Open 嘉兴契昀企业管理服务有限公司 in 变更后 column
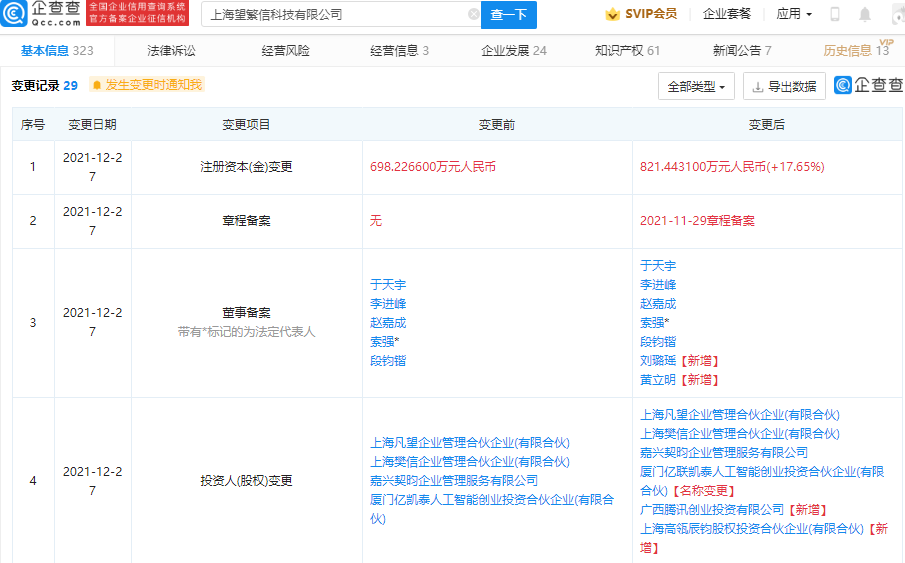Image resolution: width=905 pixels, height=563 pixels. (724, 453)
